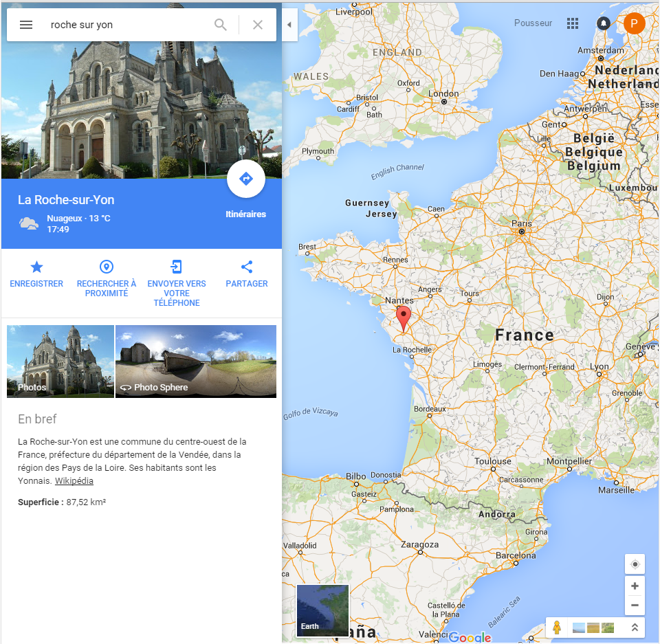Clear the search with the X icon

tap(258, 25)
